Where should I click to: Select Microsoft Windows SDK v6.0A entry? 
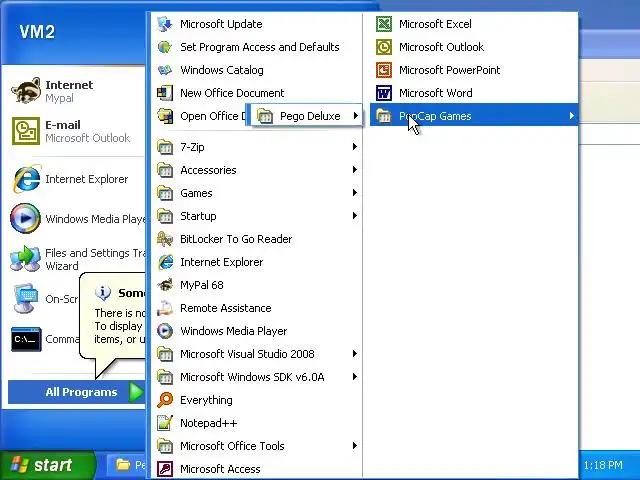tap(257, 377)
